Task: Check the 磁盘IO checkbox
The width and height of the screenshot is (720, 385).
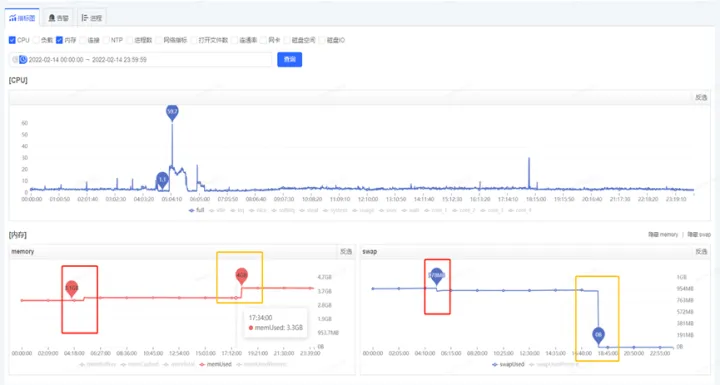Action: click(322, 40)
